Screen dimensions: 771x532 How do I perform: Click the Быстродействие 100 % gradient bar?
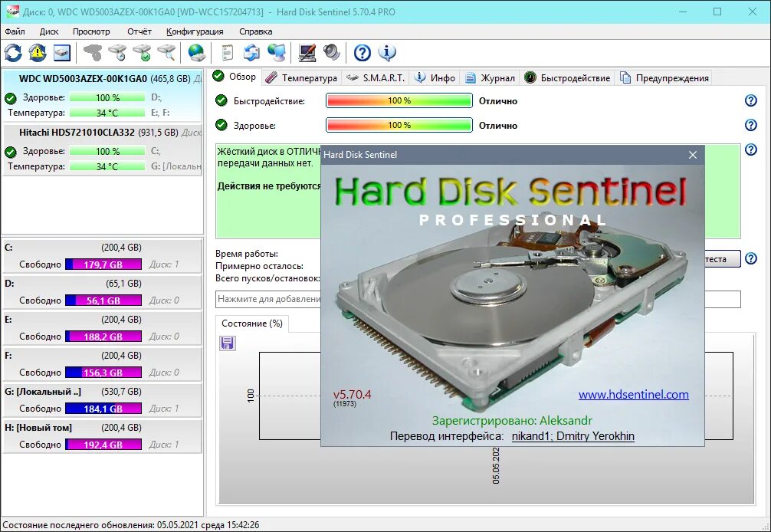399,100
